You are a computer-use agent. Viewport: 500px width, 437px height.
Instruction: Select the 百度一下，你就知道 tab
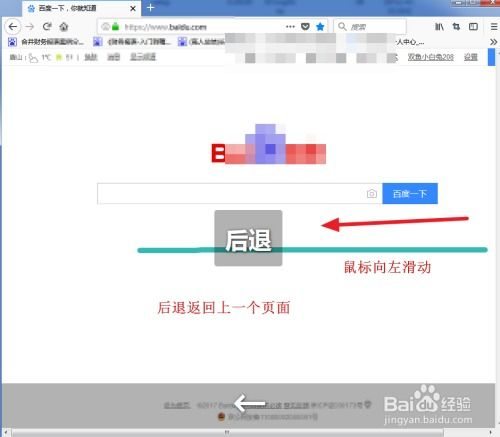82,8
